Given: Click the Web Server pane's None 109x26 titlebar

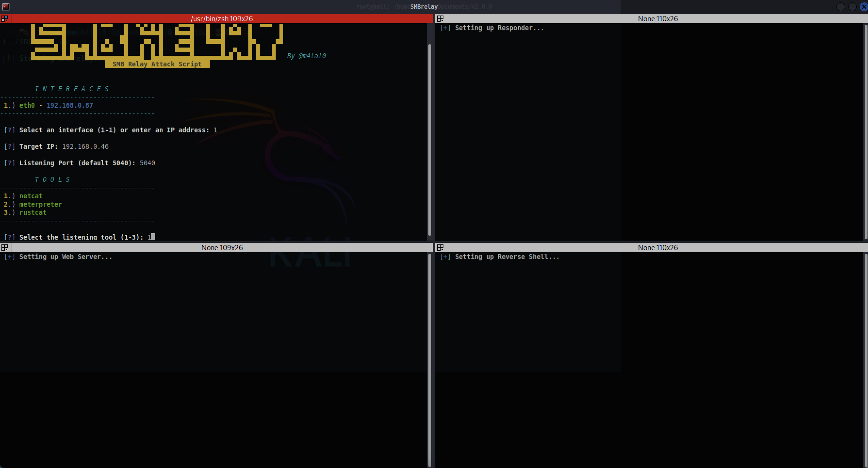Looking at the screenshot, I should coord(221,248).
